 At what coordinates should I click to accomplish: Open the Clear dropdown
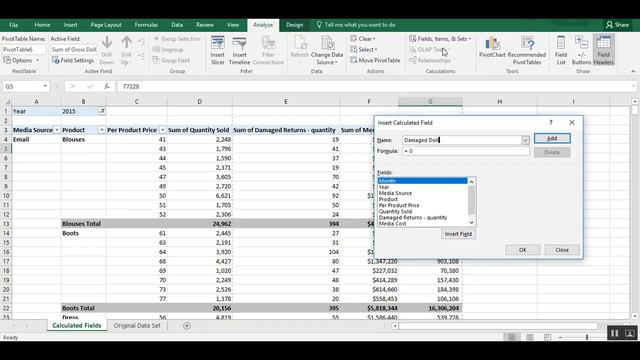pyautogui.click(x=363, y=39)
